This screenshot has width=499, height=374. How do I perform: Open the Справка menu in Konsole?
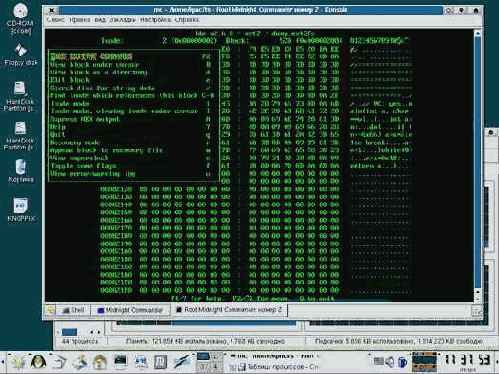click(x=187, y=20)
